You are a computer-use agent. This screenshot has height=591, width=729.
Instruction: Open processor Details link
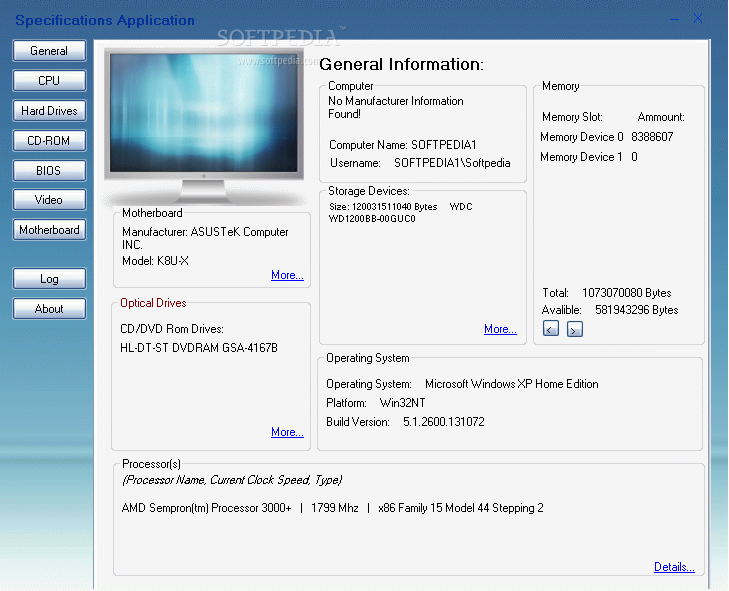tap(674, 567)
